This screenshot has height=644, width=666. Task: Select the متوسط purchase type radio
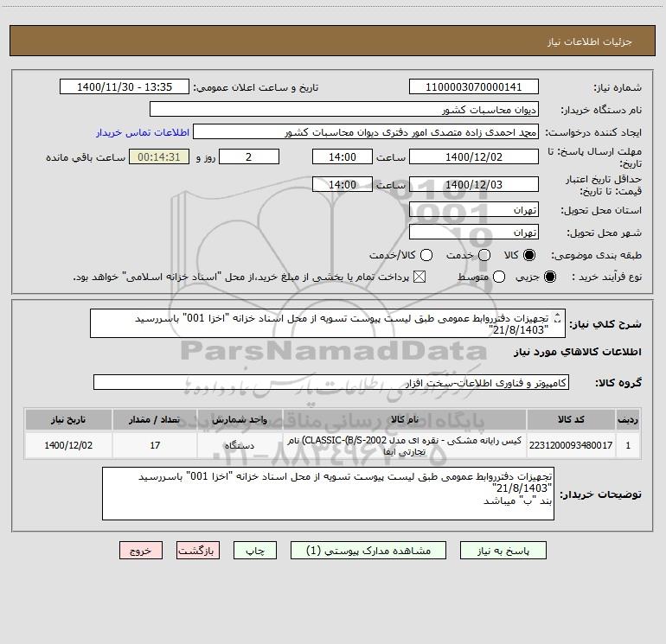click(x=499, y=277)
